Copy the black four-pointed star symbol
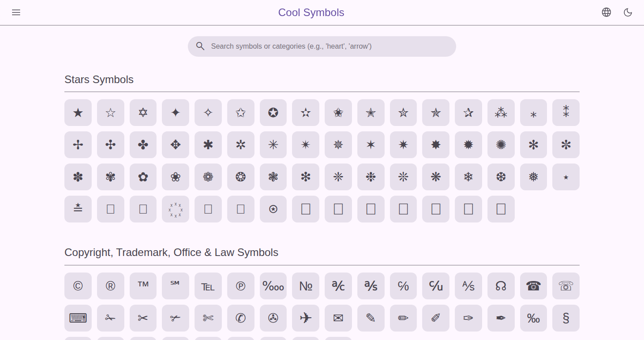The width and height of the screenshot is (644, 340). 175,113
